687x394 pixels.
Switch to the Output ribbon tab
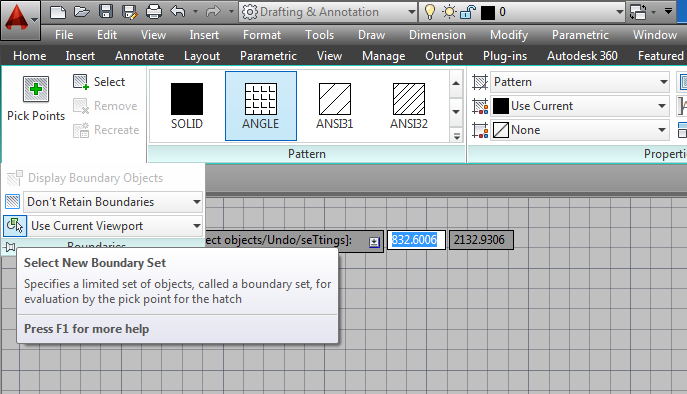point(444,56)
